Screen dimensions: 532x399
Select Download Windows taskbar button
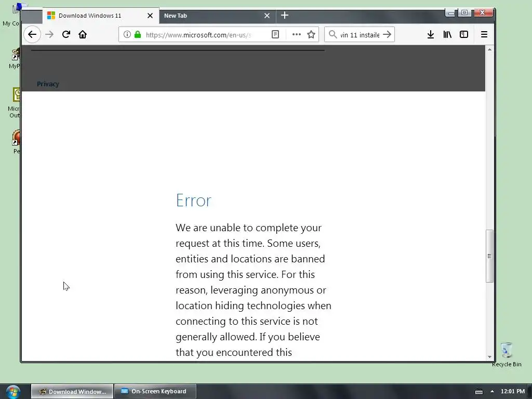(x=72, y=392)
